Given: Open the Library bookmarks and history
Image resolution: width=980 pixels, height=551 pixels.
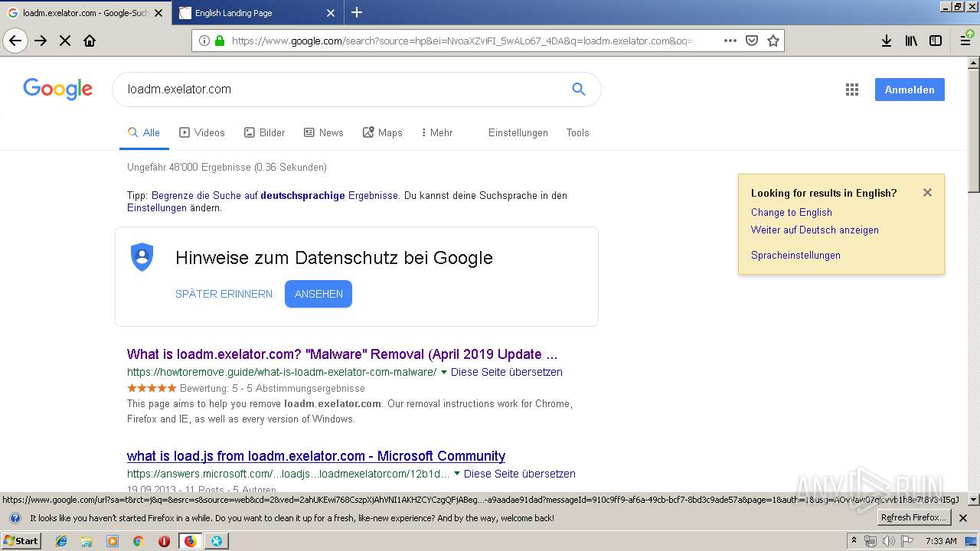Looking at the screenshot, I should 911,41.
